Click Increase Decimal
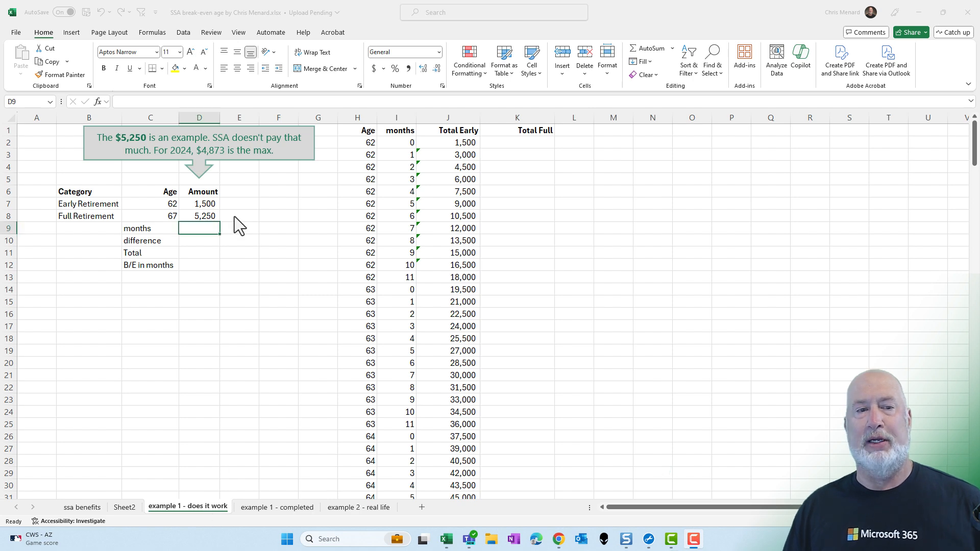The image size is (980, 551). click(x=423, y=68)
